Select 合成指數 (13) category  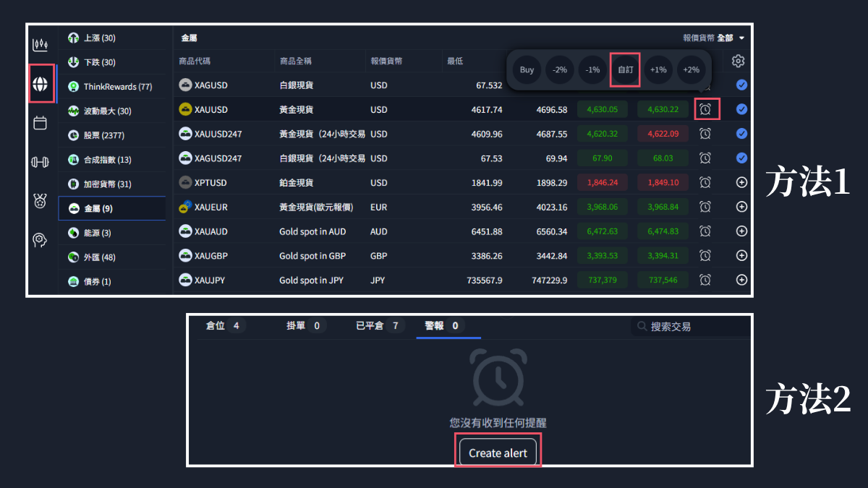click(x=112, y=160)
